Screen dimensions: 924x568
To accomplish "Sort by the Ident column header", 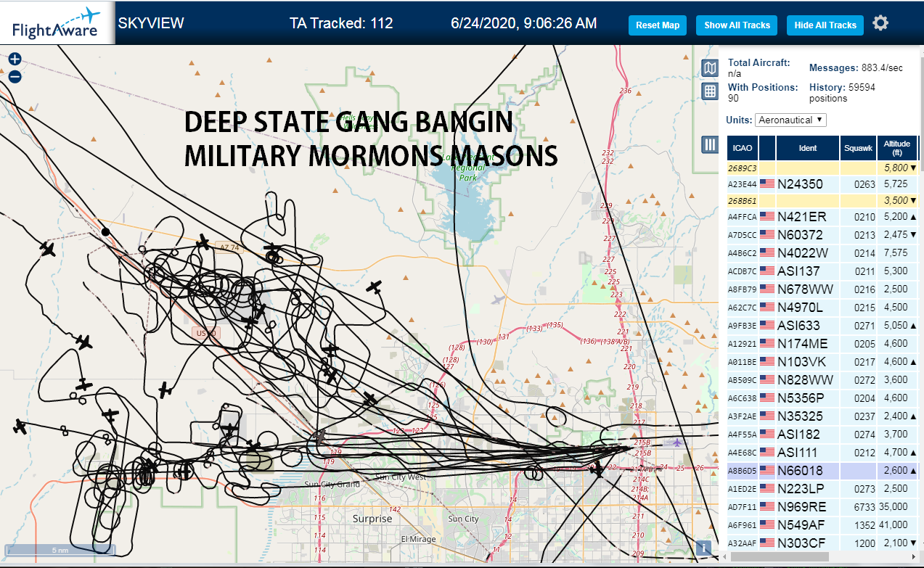I will click(808, 148).
